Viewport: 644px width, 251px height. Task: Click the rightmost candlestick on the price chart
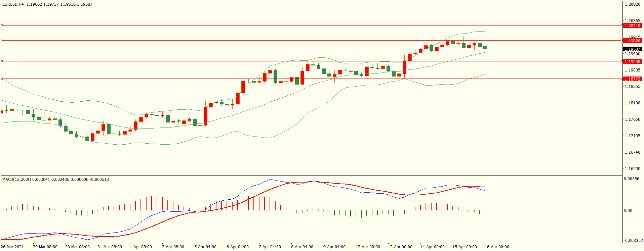(485, 48)
